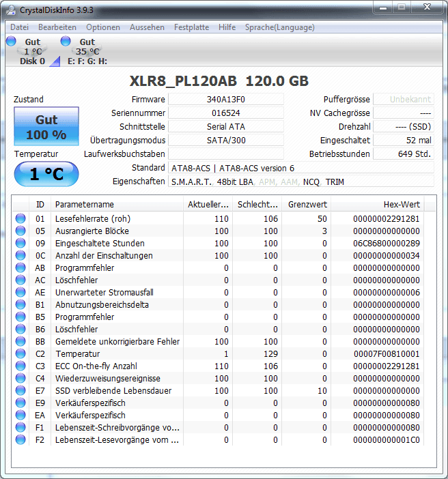
Task: Click the Hex-Wert column header
Action: tap(378, 205)
